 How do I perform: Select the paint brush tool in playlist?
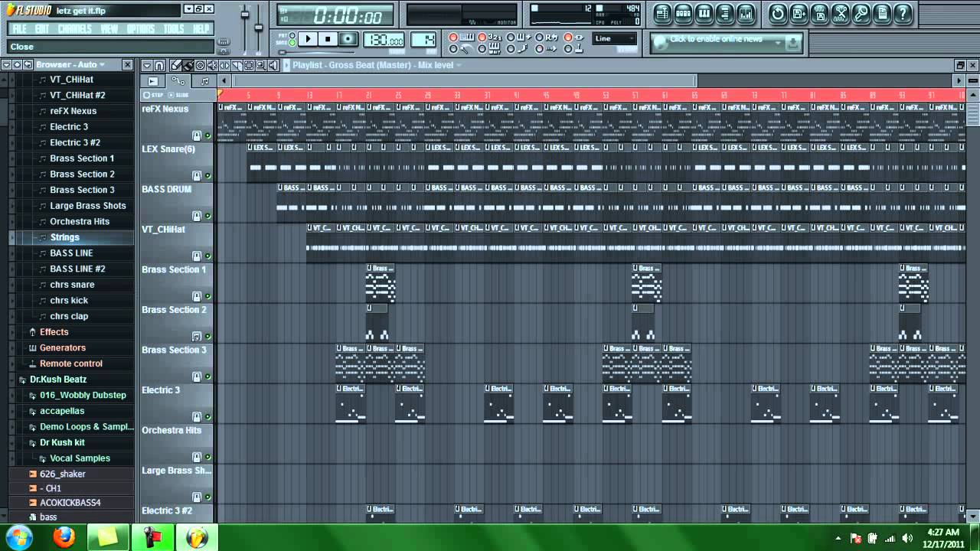pos(188,65)
